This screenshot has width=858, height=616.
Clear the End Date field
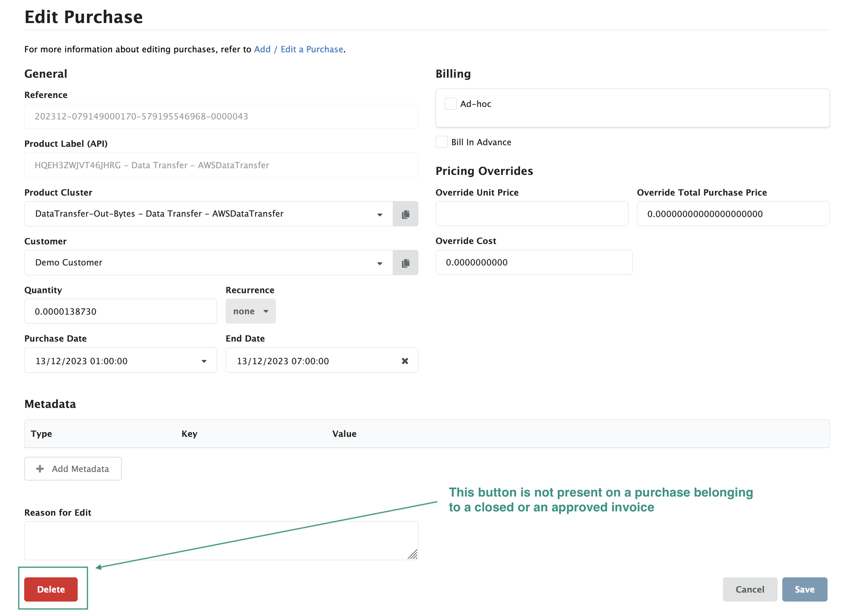pos(405,360)
